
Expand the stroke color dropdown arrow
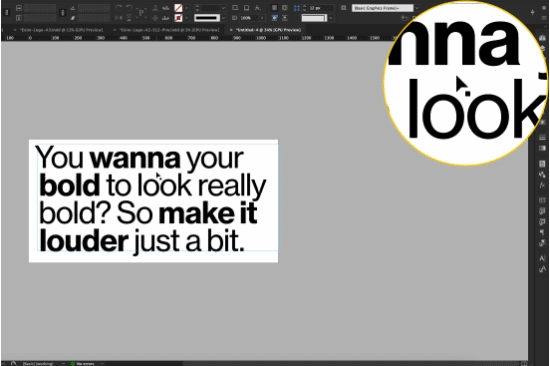(x=187, y=18)
